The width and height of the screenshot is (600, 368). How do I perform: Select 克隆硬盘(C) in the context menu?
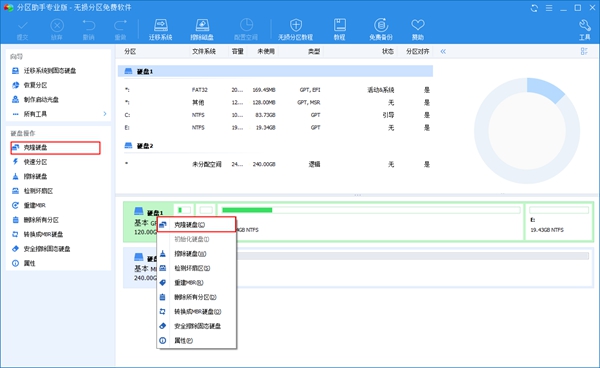pos(197,225)
